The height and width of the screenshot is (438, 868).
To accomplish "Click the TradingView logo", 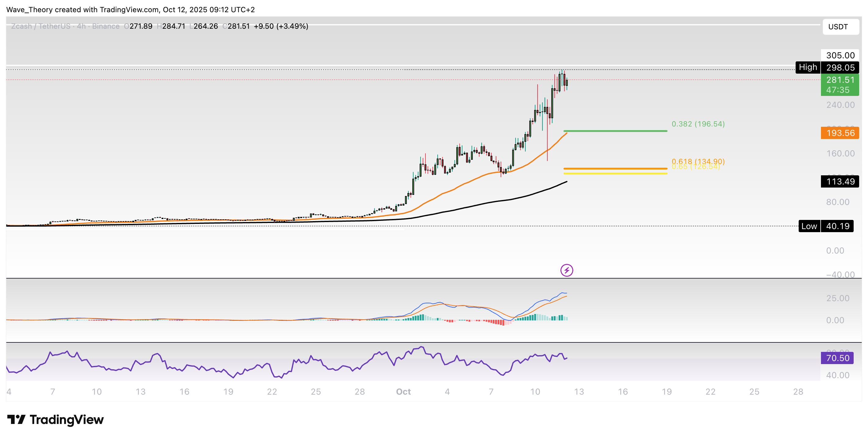I will 56,419.
